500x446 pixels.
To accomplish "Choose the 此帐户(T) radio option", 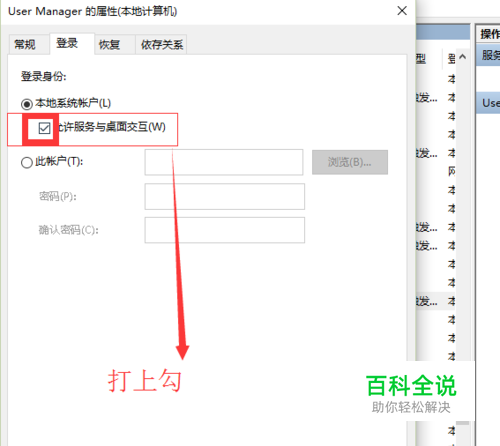I will pyautogui.click(x=27, y=163).
